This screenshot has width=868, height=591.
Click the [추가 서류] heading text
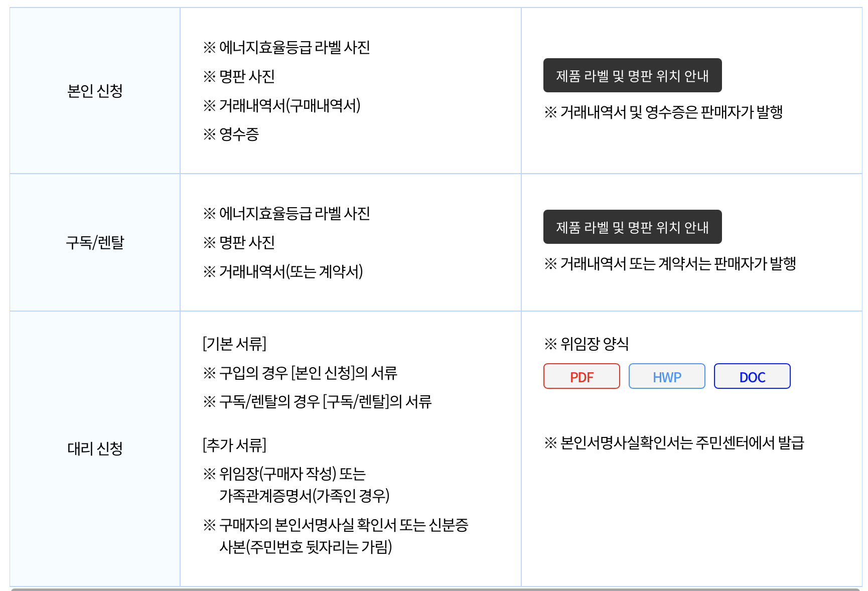coord(234,446)
